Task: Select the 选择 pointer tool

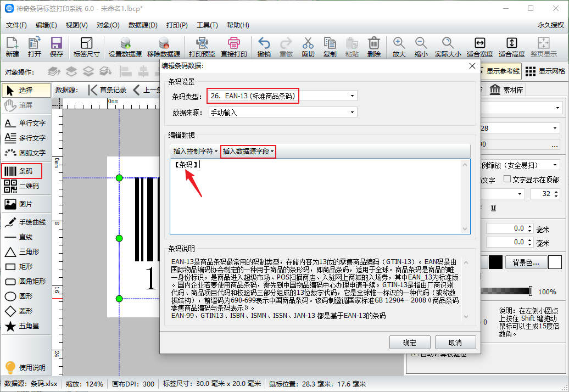Action: pos(26,90)
